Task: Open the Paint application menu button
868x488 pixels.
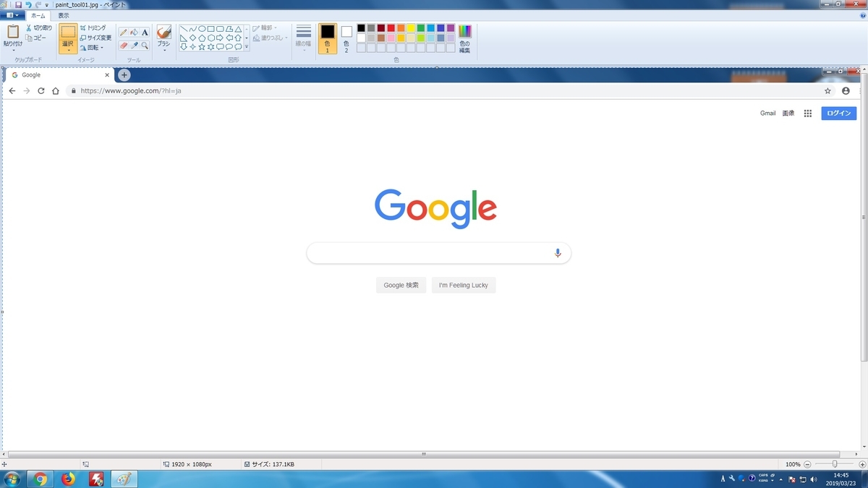Action: [x=13, y=15]
